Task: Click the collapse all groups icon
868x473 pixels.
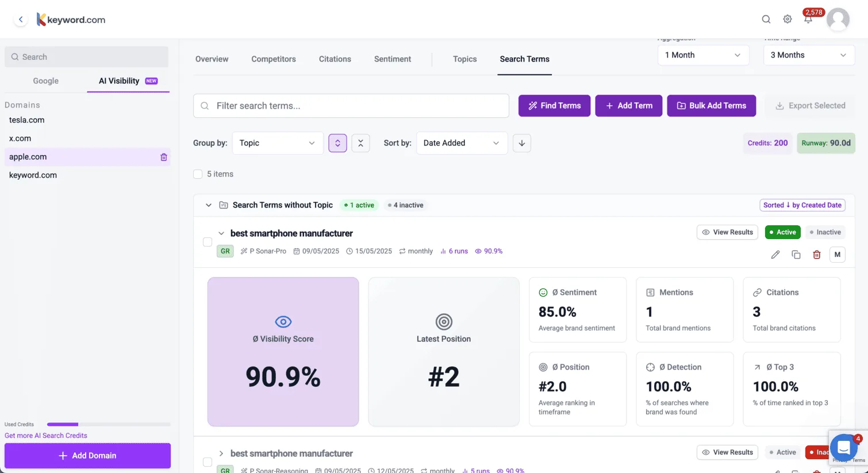Action: click(360, 143)
